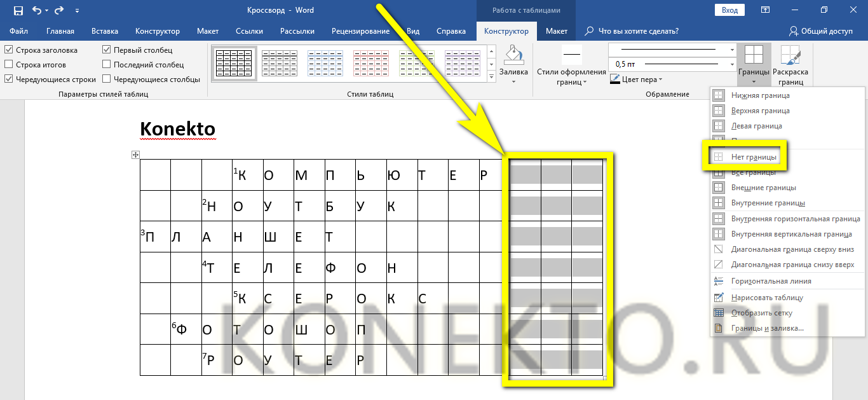Choose Внутренняя вертикальная граница

787,234
